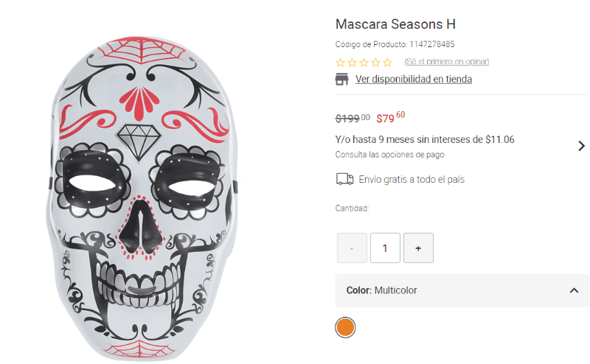Screen dimensions: 590x364
Task: Click the 'Mascara Seasons H' product title
Action: click(395, 24)
